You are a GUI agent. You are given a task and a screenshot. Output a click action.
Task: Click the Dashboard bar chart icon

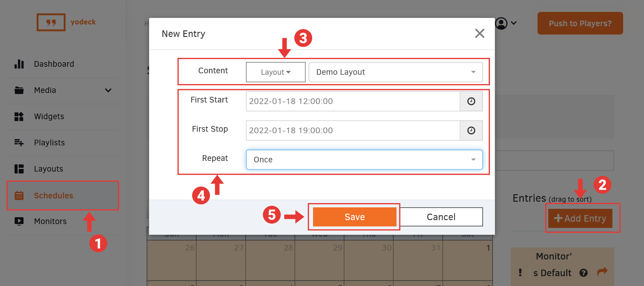coord(19,64)
